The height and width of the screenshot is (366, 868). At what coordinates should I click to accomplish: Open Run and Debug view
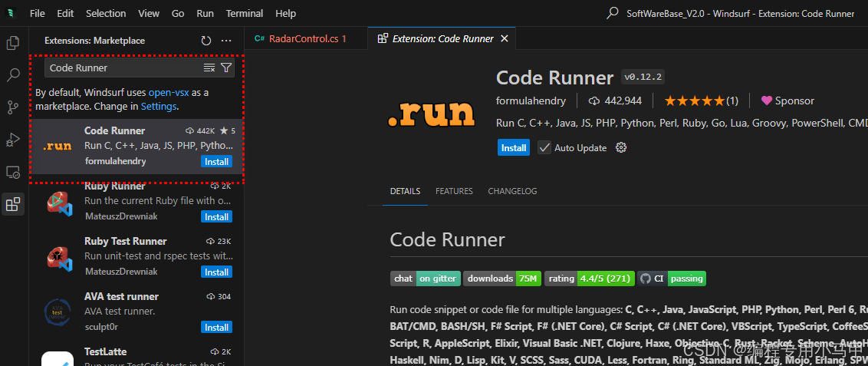(x=13, y=140)
